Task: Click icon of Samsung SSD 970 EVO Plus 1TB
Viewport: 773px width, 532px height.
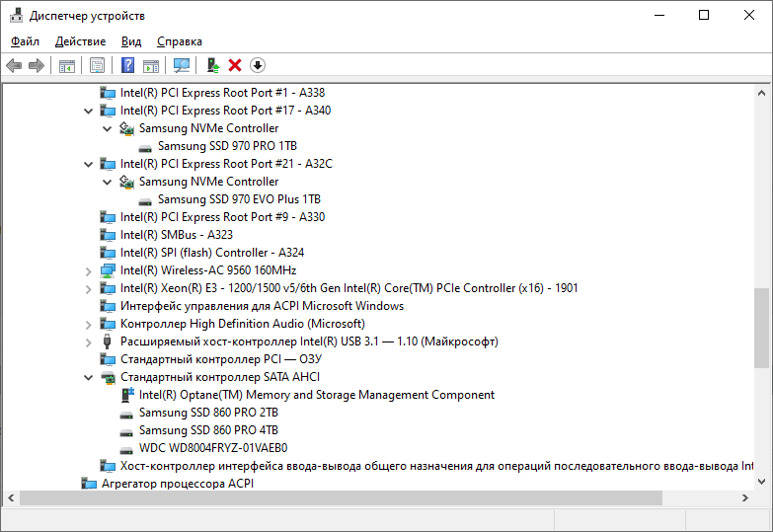Action: click(x=145, y=200)
